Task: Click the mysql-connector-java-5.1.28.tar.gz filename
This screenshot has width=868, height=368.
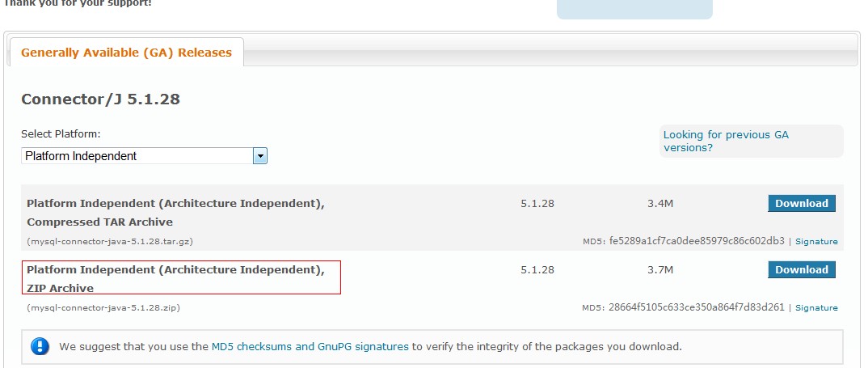Action: point(110,242)
